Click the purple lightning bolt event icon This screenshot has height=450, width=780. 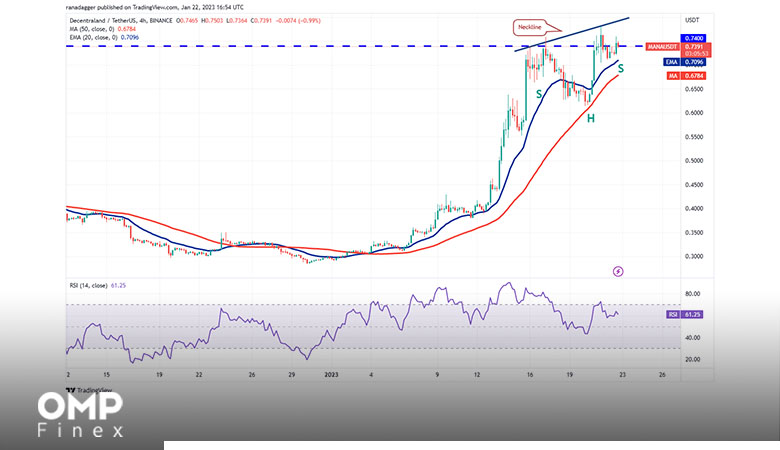coord(618,271)
